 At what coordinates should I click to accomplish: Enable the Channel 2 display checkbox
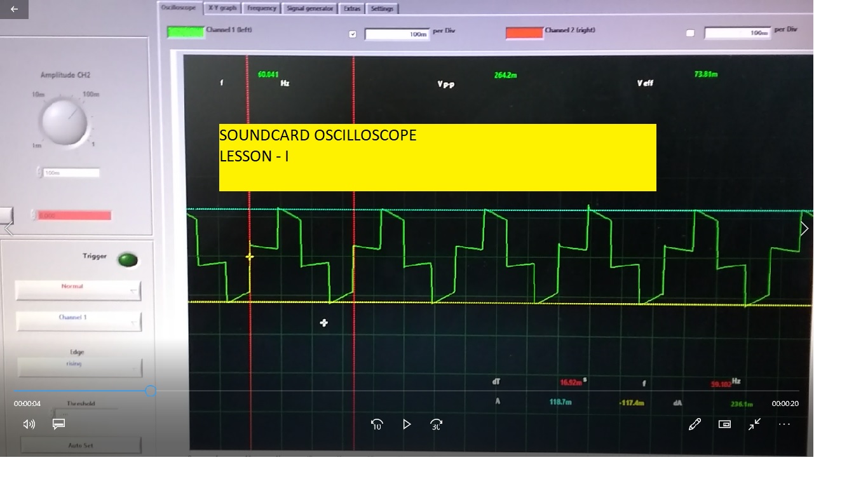click(690, 32)
